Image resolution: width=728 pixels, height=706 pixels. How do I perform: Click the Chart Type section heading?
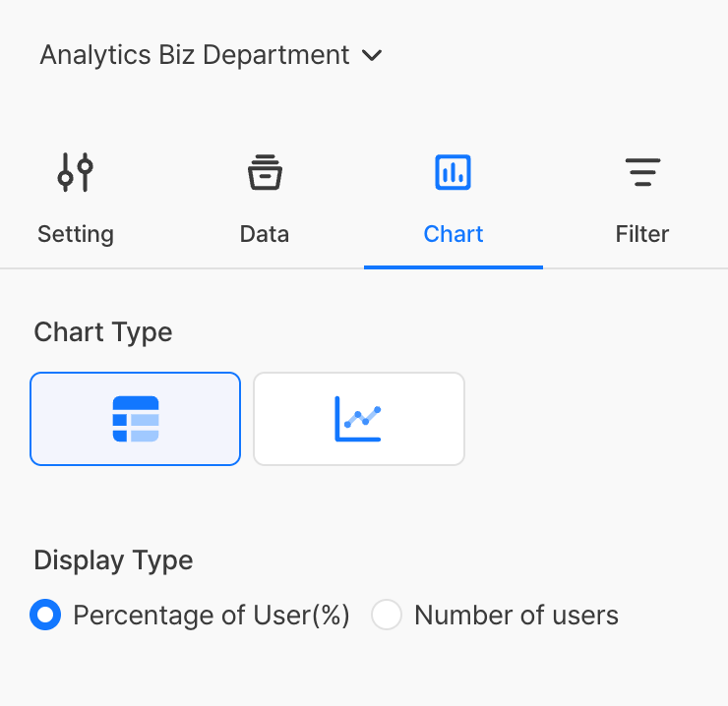click(103, 332)
